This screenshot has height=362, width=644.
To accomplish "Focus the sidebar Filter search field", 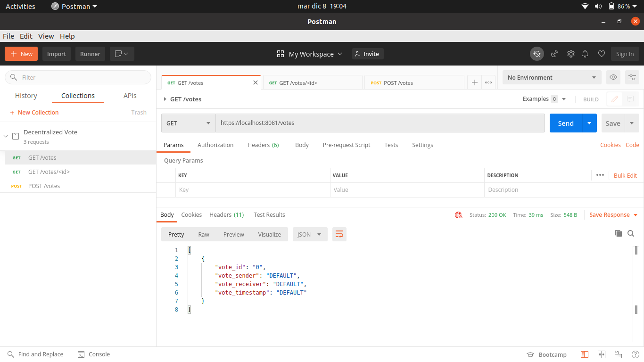I will tap(78, 77).
